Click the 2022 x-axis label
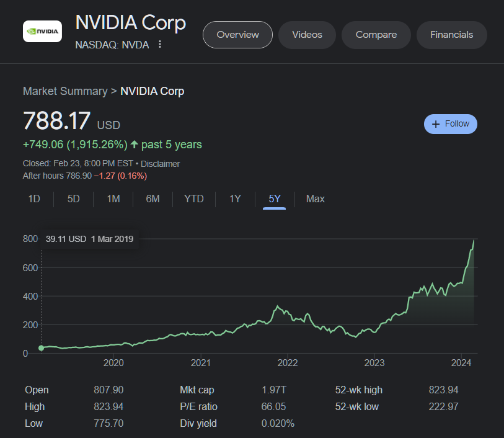The height and width of the screenshot is (438, 504). 288,363
